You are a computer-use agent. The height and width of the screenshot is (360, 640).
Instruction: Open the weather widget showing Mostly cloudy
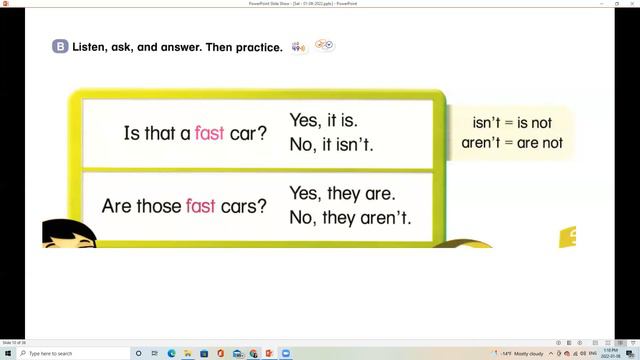pos(518,353)
